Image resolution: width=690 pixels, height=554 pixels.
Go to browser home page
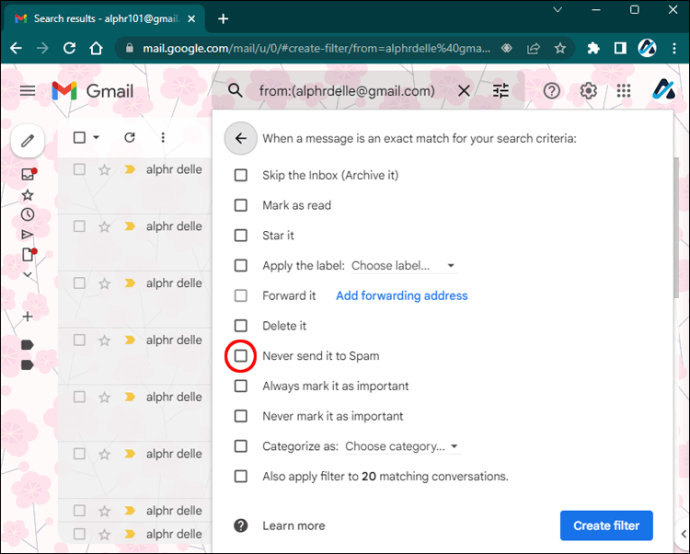pos(96,48)
